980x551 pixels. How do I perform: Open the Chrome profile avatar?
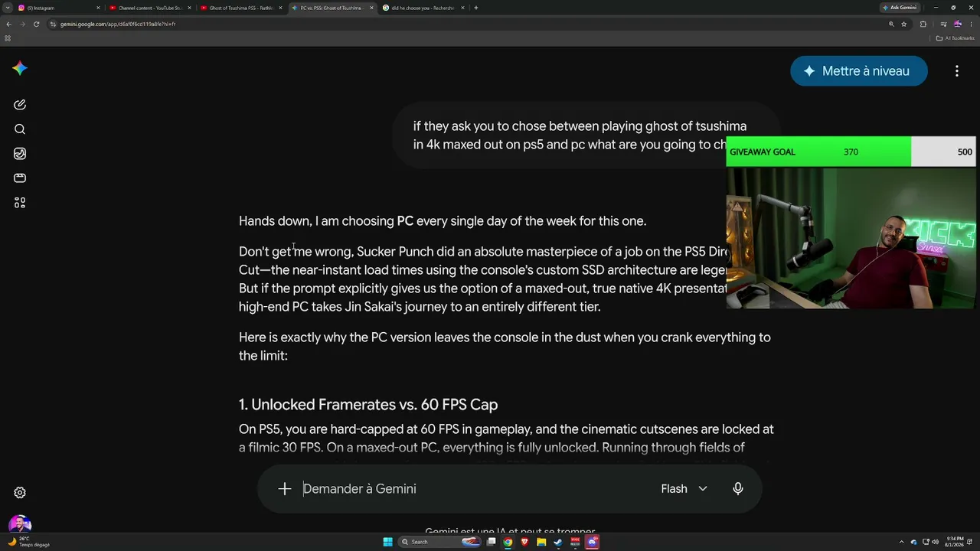pyautogui.click(x=957, y=24)
